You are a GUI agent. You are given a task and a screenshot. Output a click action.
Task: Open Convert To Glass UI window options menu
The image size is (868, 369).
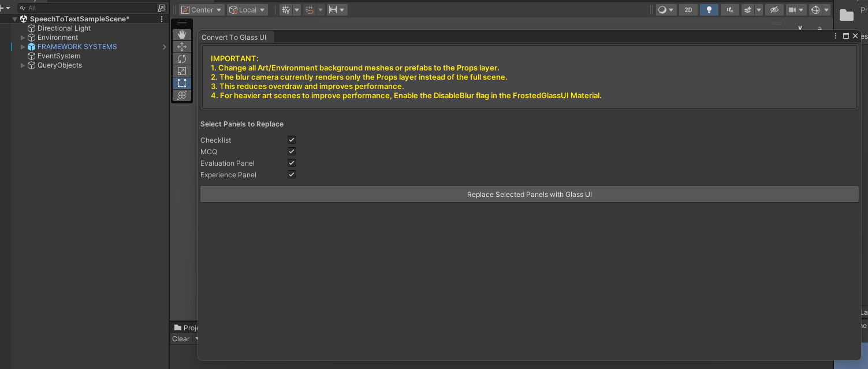836,36
